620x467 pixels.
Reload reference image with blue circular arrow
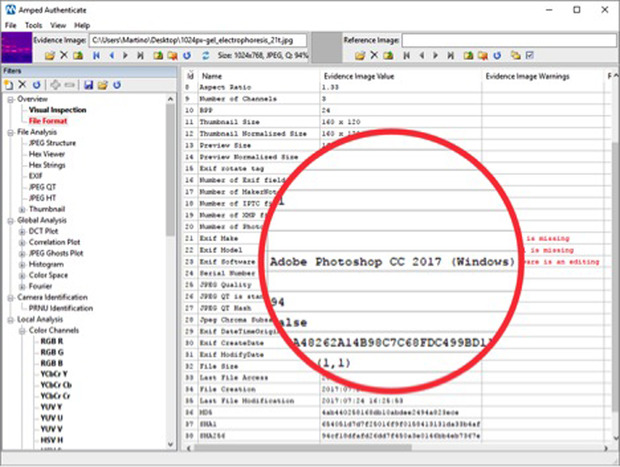497,55
